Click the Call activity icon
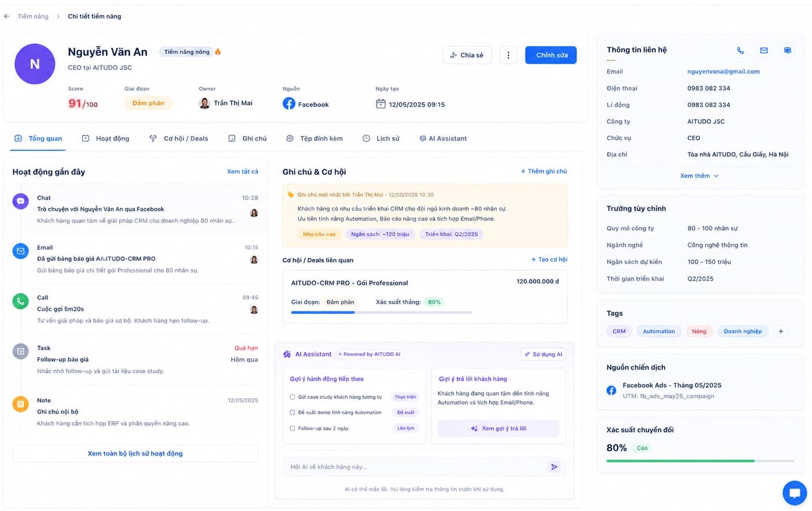 coord(21,301)
